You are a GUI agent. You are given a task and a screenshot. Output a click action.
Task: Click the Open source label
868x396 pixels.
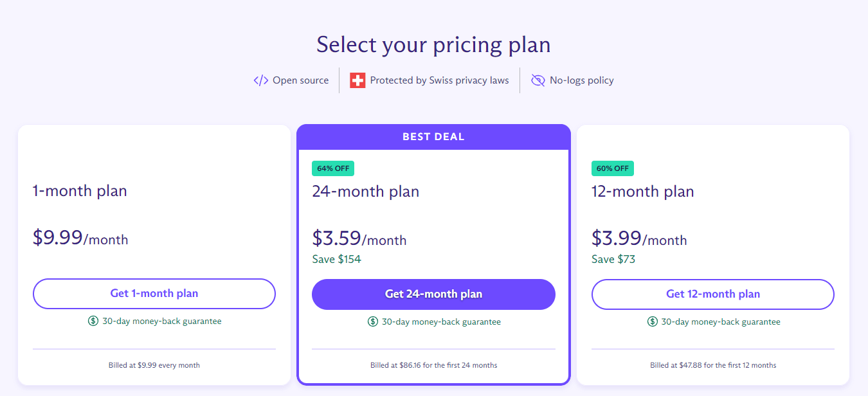pos(300,80)
